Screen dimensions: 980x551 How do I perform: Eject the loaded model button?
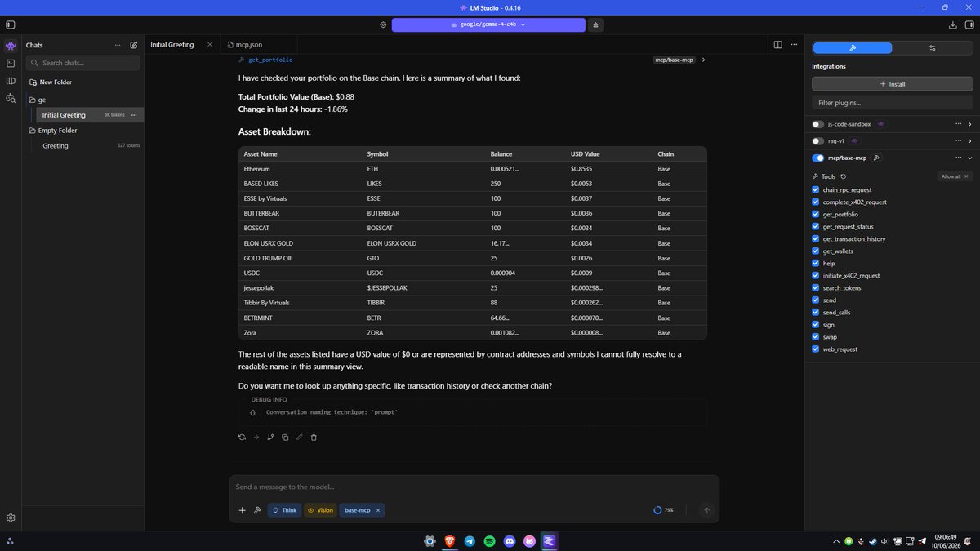pyautogui.click(x=595, y=24)
